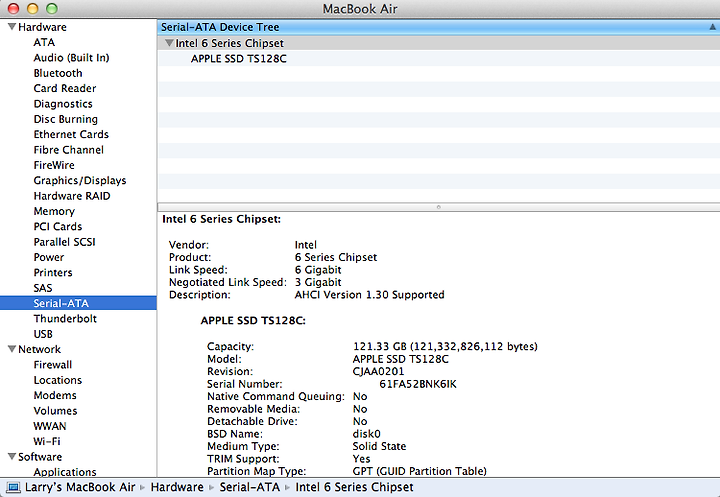Show Power information
Image resolution: width=720 pixels, height=497 pixels.
point(49,257)
